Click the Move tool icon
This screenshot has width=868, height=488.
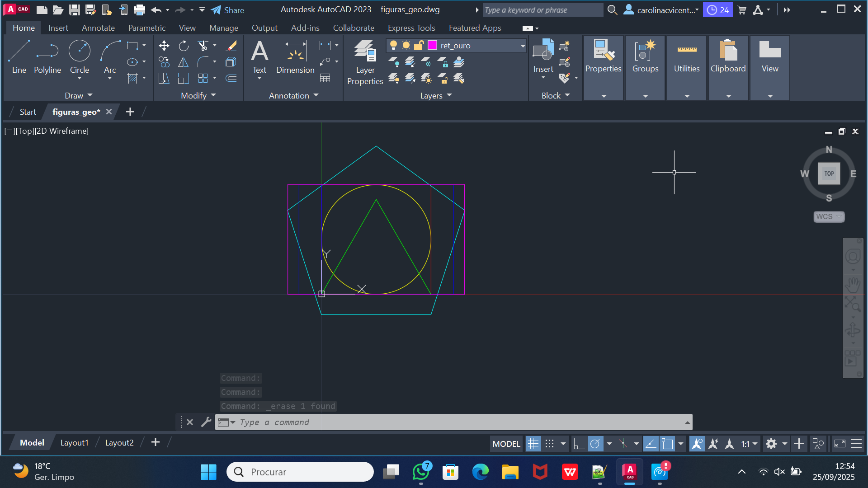(x=164, y=46)
